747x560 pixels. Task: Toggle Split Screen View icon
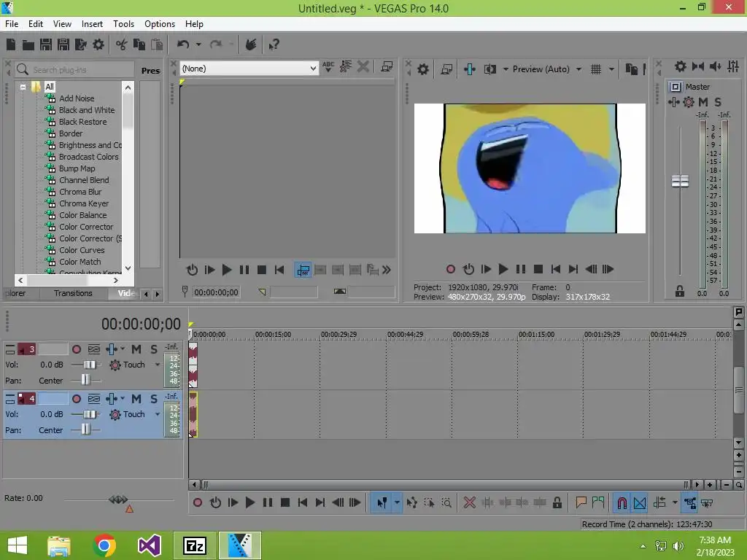click(489, 69)
